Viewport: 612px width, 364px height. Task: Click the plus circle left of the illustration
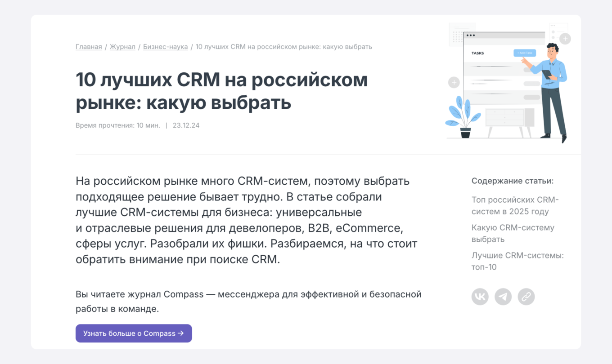454,82
